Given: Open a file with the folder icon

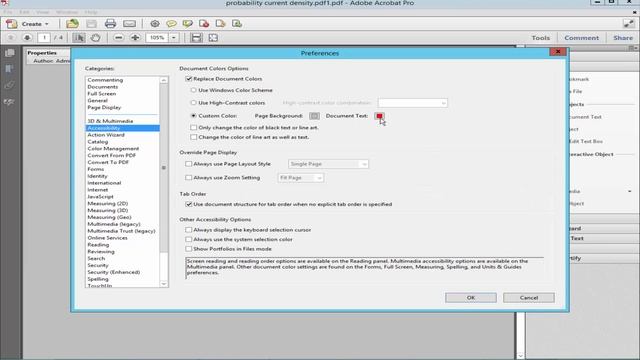Looking at the screenshot, I should click(72, 24).
